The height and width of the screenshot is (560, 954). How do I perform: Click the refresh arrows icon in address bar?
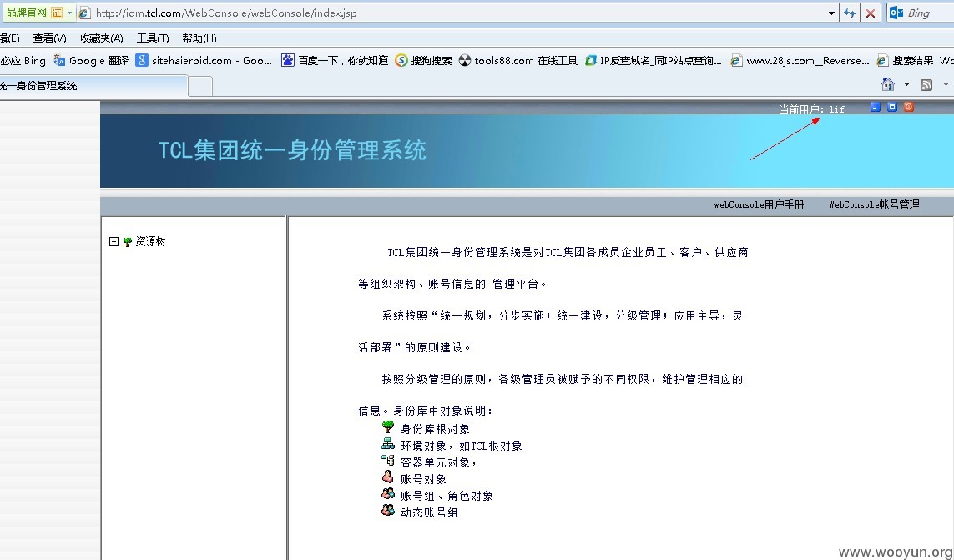[x=850, y=13]
